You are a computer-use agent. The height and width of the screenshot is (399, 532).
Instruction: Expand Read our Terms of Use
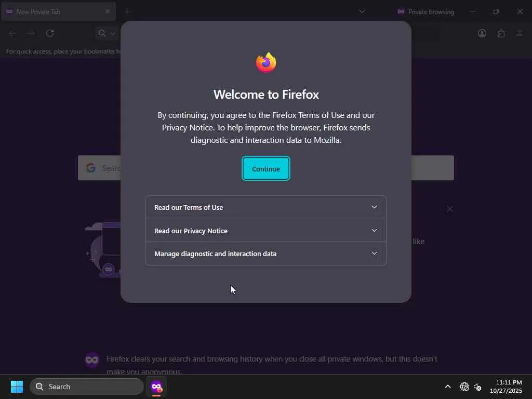[265, 207]
